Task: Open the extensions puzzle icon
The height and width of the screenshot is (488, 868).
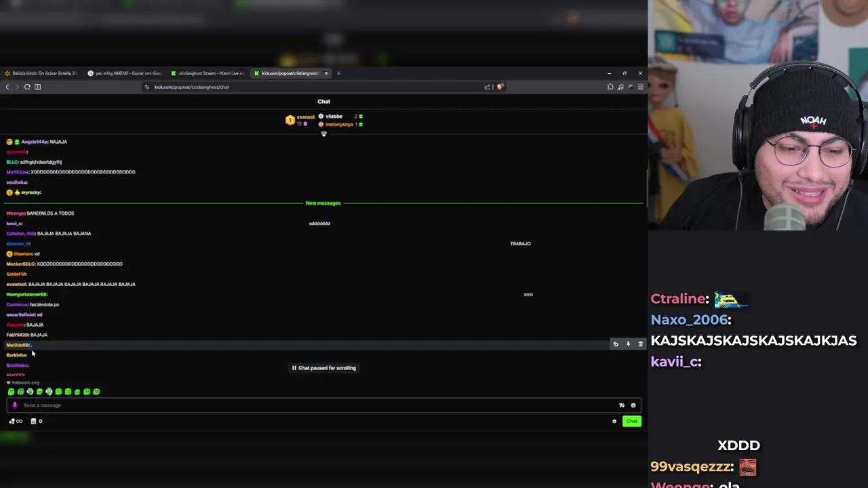Action: pyautogui.click(x=610, y=87)
